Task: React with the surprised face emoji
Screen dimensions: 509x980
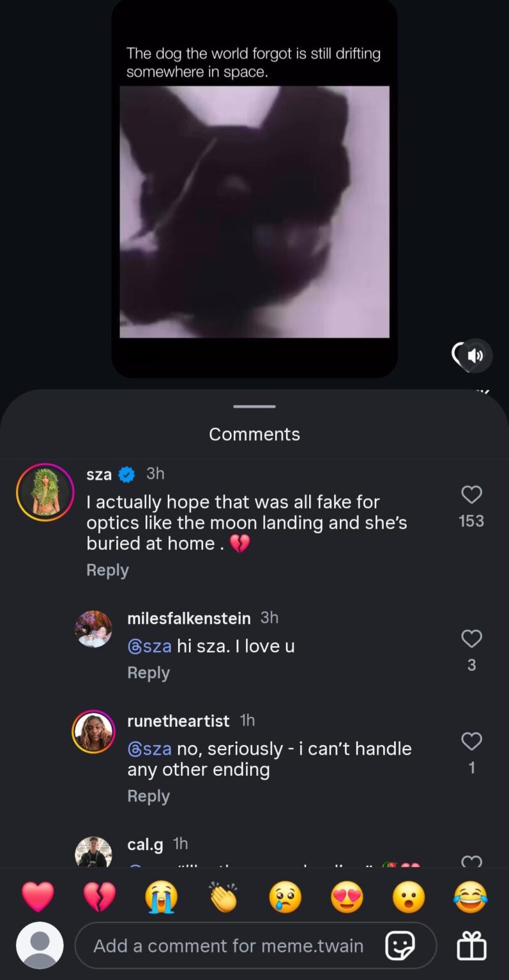Action: [x=408, y=897]
